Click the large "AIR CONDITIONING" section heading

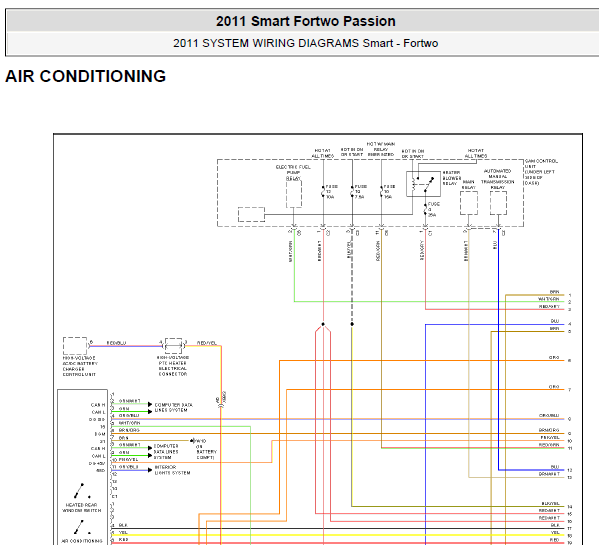coord(86,76)
